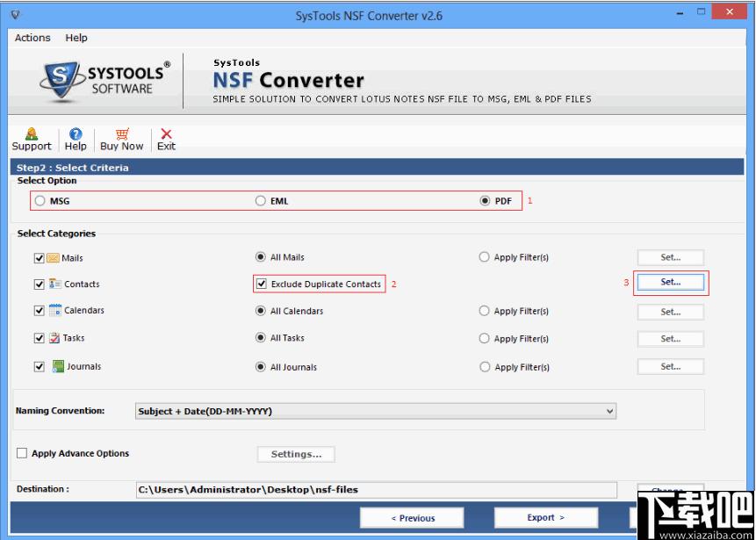
Task: Click Set button for Journals row
Action: [671, 366]
